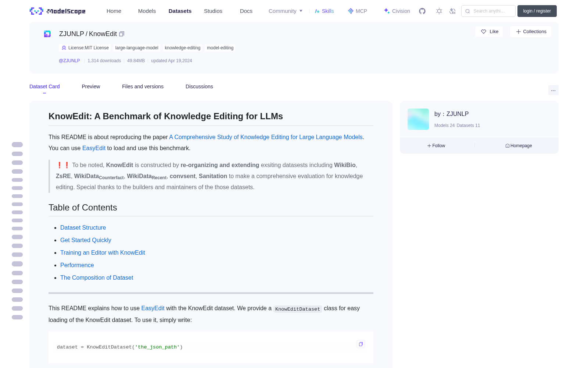Image resolution: width=588 pixels, height=368 pixels.
Task: Open the @ZJUNLP author link
Action: pos(69,61)
